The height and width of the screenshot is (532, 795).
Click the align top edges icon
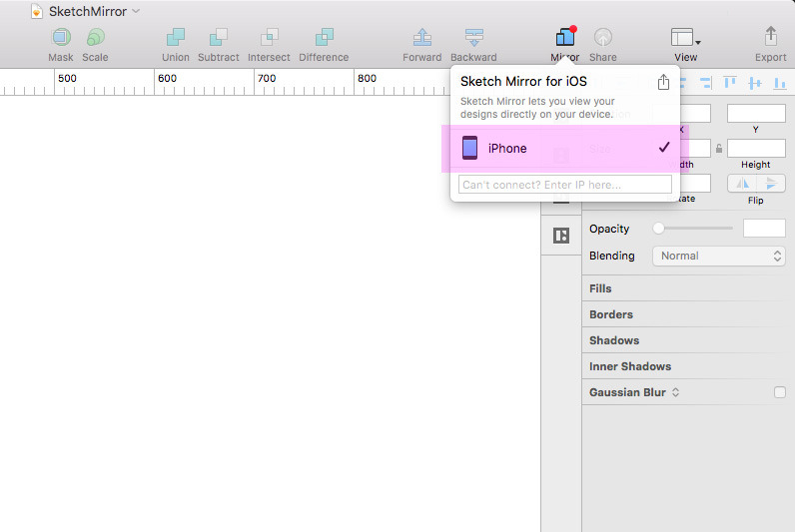pos(730,83)
